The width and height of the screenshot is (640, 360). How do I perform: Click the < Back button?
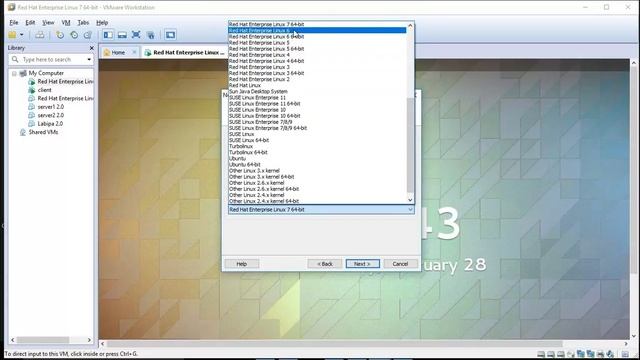[x=325, y=264]
